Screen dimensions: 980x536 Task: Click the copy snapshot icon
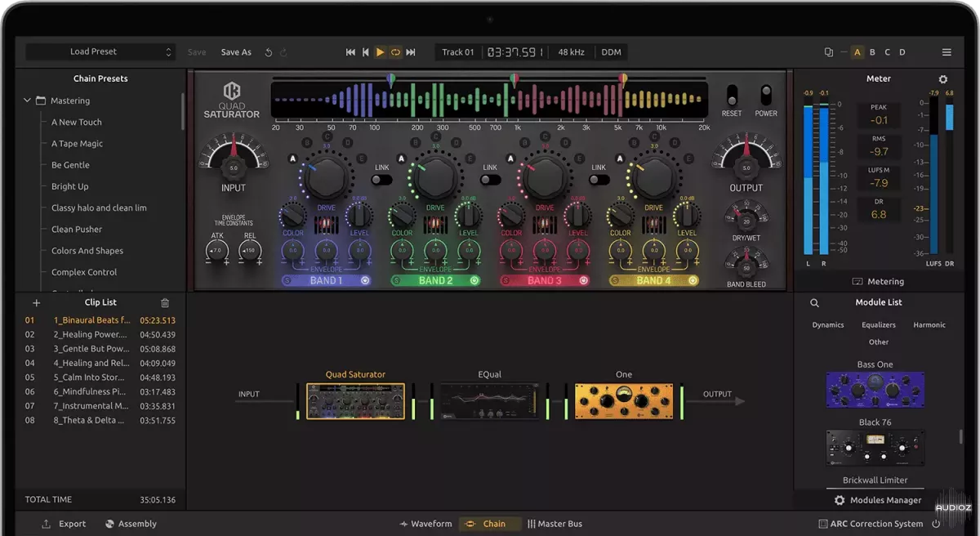(829, 52)
